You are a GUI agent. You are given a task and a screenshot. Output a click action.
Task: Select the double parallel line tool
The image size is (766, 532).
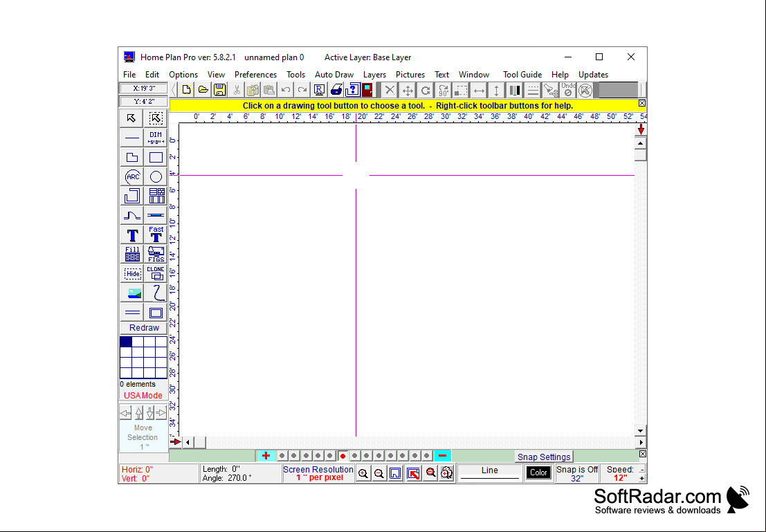(x=131, y=312)
